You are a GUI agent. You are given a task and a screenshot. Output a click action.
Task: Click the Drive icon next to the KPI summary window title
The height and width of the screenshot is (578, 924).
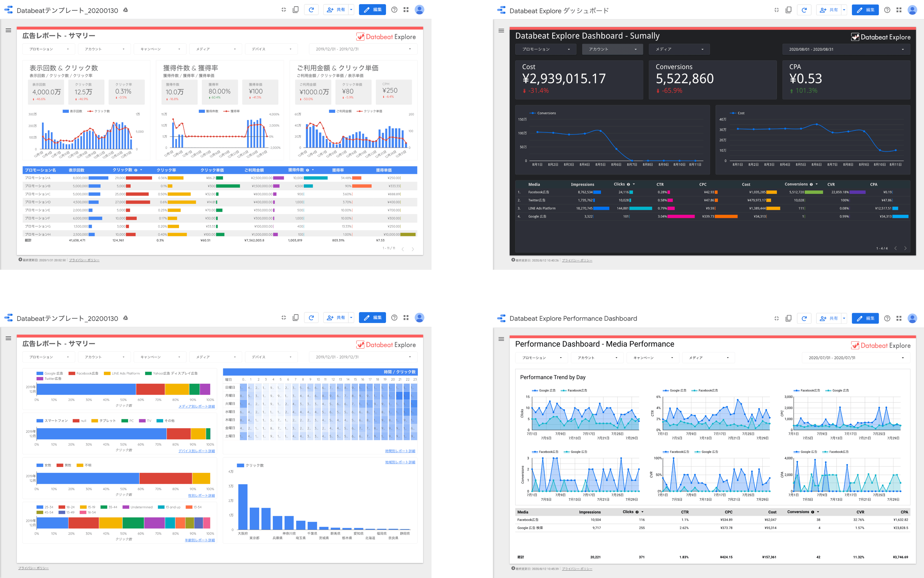click(x=126, y=10)
